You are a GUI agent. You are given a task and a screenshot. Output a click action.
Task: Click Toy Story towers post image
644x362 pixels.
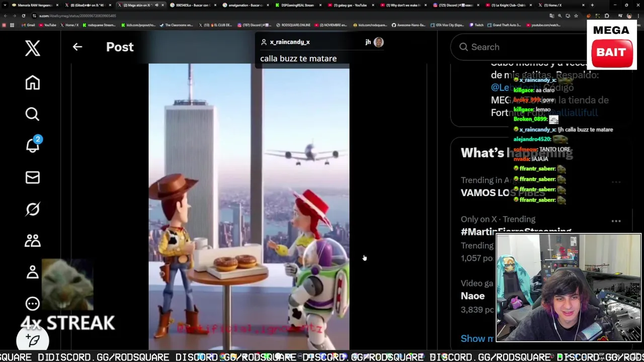click(249, 207)
